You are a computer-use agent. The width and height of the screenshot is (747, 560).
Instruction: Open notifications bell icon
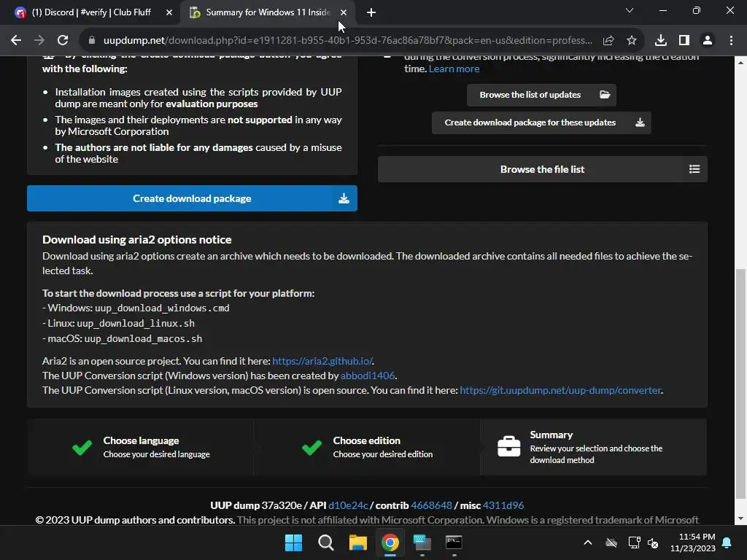click(727, 542)
